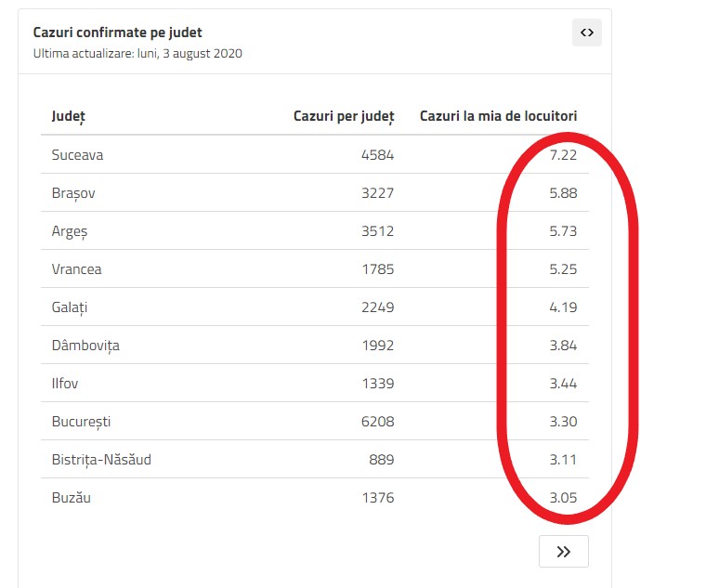
Task: Click the Galați county name
Action: [x=70, y=307]
